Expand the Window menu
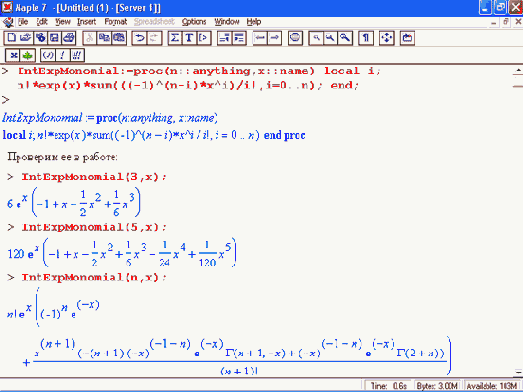 [x=226, y=22]
